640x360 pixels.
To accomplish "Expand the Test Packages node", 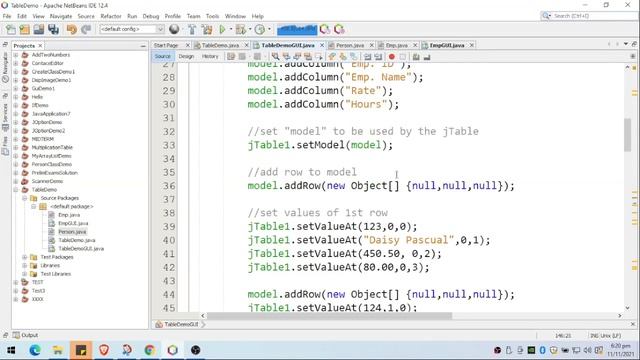I will (25, 257).
